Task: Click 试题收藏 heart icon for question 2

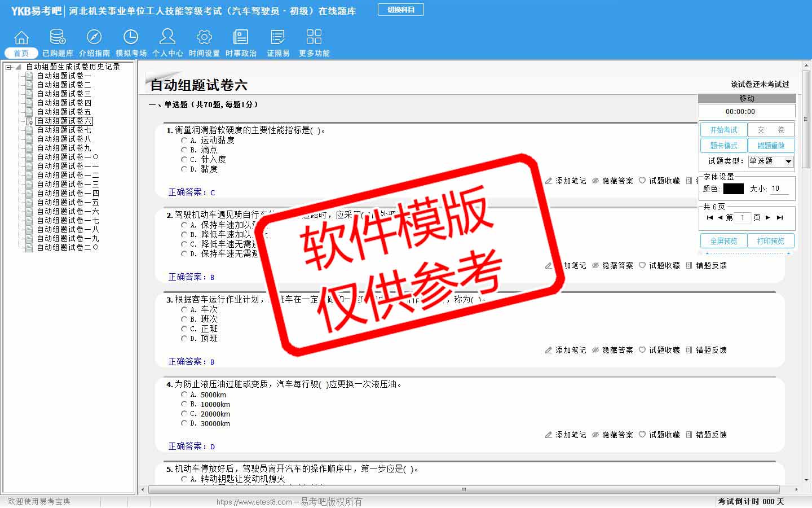Action: (642, 265)
